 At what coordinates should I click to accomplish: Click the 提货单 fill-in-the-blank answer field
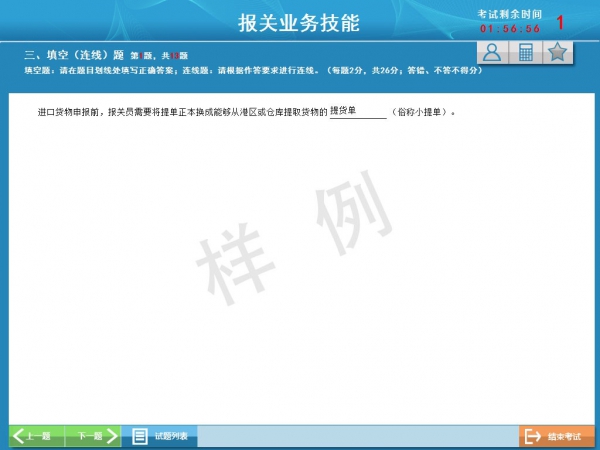(357, 111)
